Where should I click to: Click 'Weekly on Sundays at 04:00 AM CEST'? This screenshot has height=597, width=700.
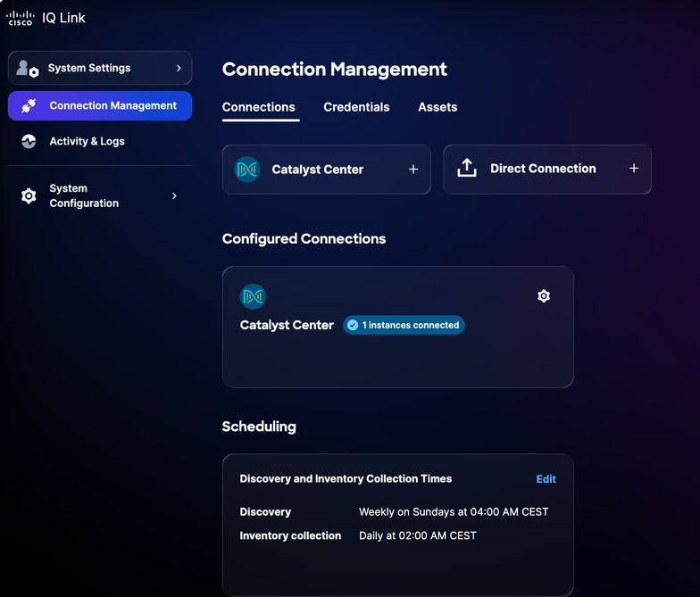click(x=454, y=512)
